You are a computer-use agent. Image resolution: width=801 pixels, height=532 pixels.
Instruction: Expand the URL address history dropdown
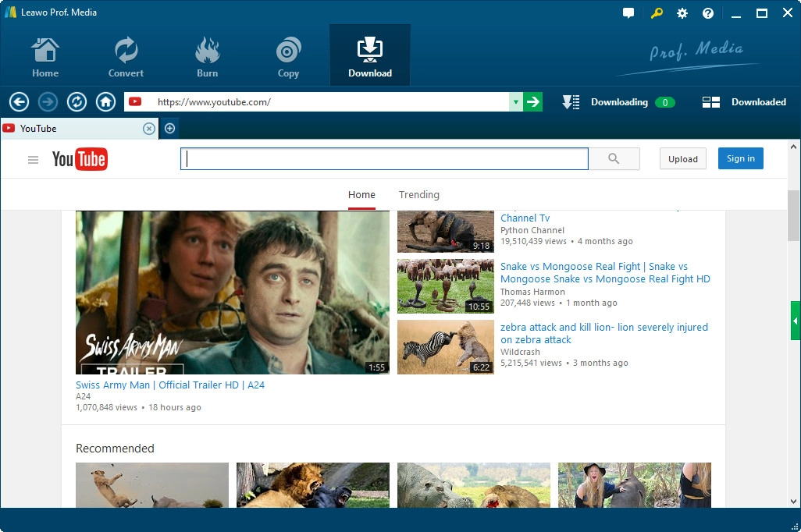click(515, 102)
